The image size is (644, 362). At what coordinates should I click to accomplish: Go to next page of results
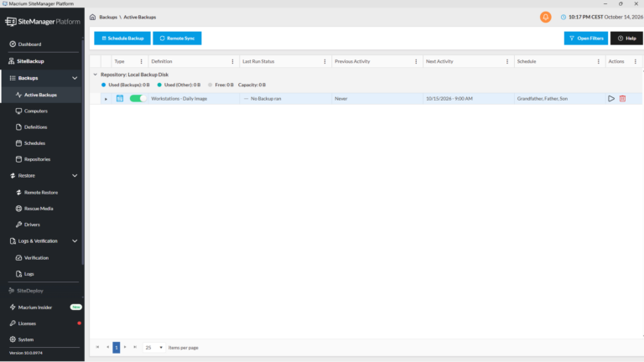tap(125, 347)
